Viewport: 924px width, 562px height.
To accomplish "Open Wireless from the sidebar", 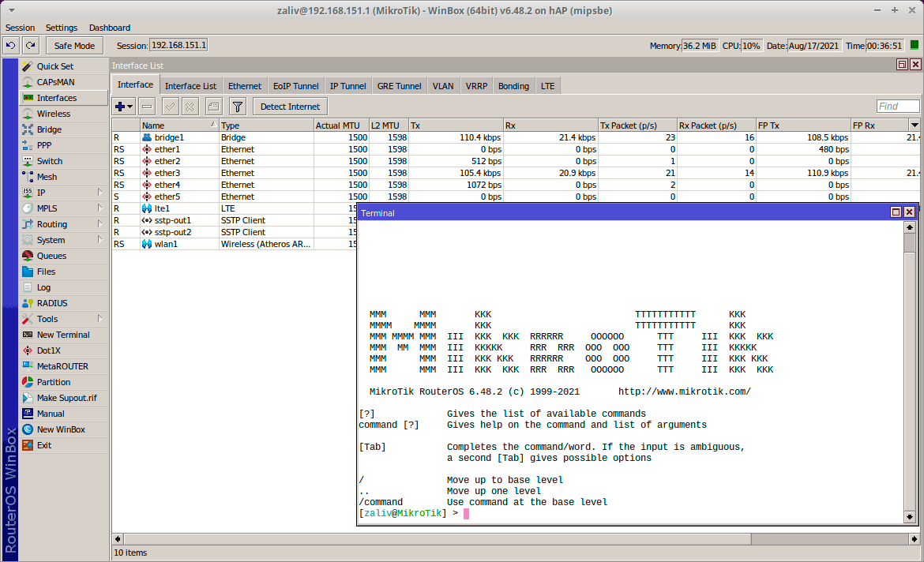I will 53,114.
